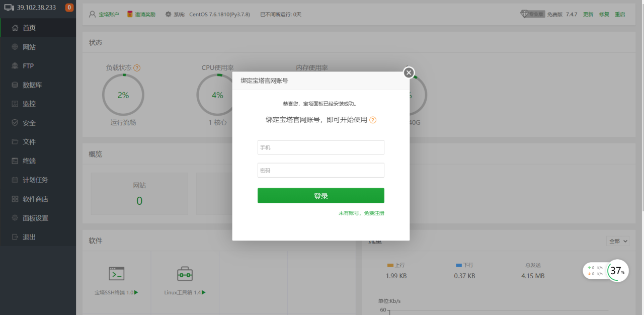644x315 pixels.
Task: Click the 重启 link in header
Action: click(x=620, y=15)
